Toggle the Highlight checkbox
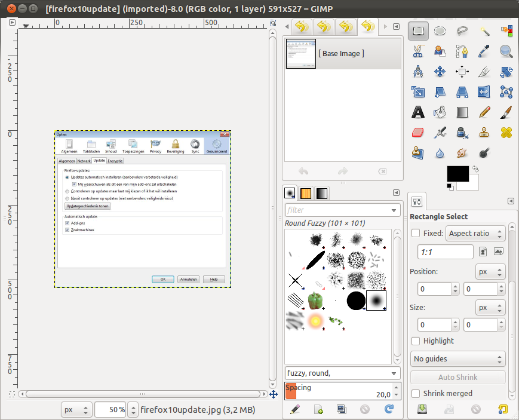The height and width of the screenshot is (420, 519). click(416, 341)
